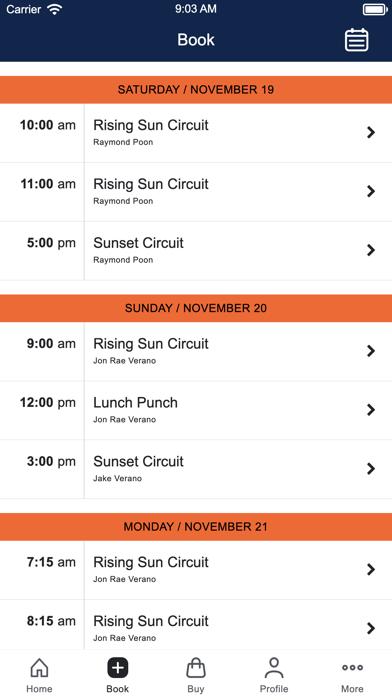Select Jake Verano instructor name

117,478
